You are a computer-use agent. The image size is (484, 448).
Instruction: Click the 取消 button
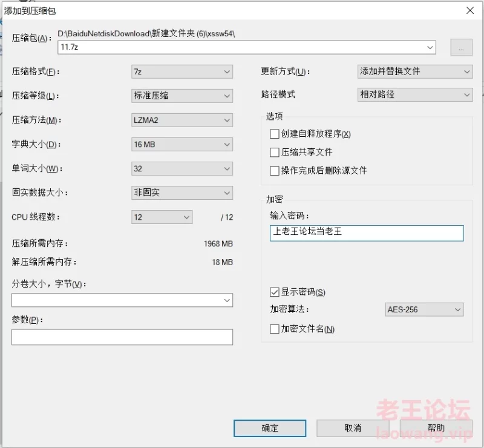(x=353, y=428)
